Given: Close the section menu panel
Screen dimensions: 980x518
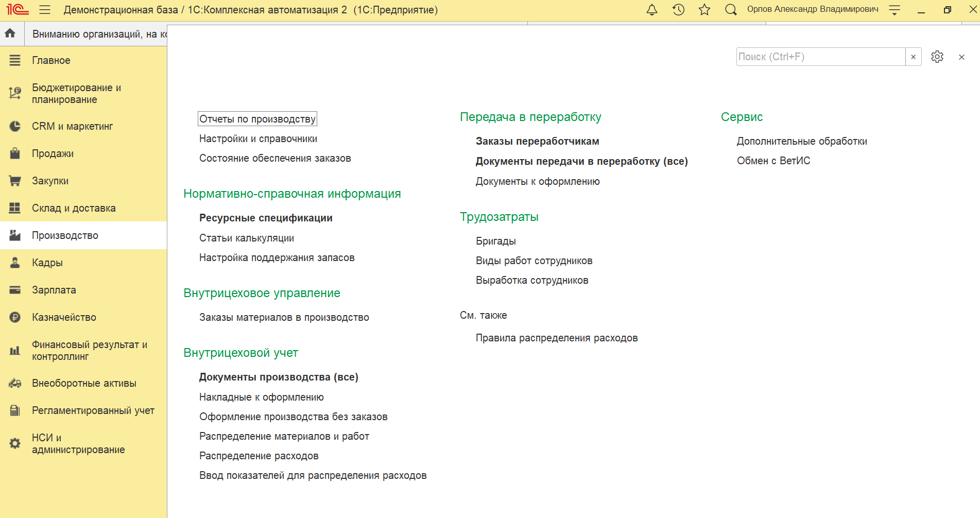Looking at the screenshot, I should pos(961,57).
